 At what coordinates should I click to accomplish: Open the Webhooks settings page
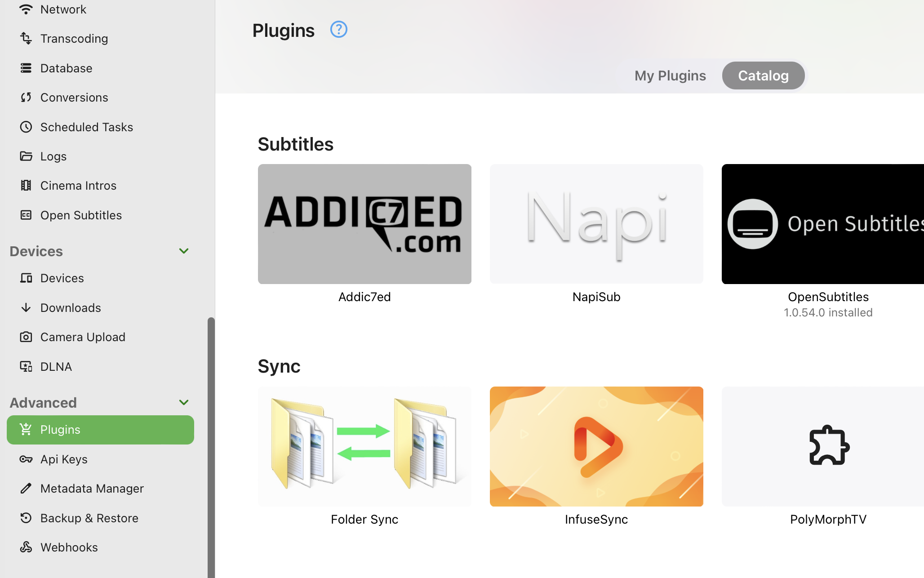pos(69,547)
